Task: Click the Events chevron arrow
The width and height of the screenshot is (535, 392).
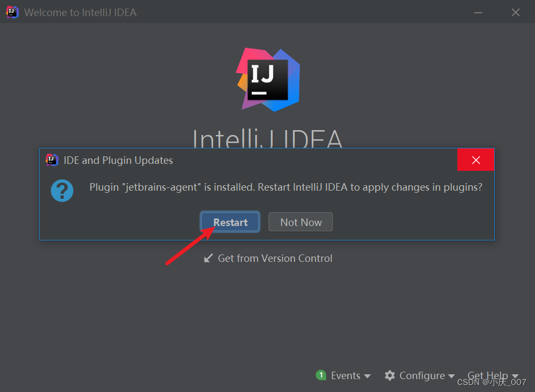Action: [367, 376]
